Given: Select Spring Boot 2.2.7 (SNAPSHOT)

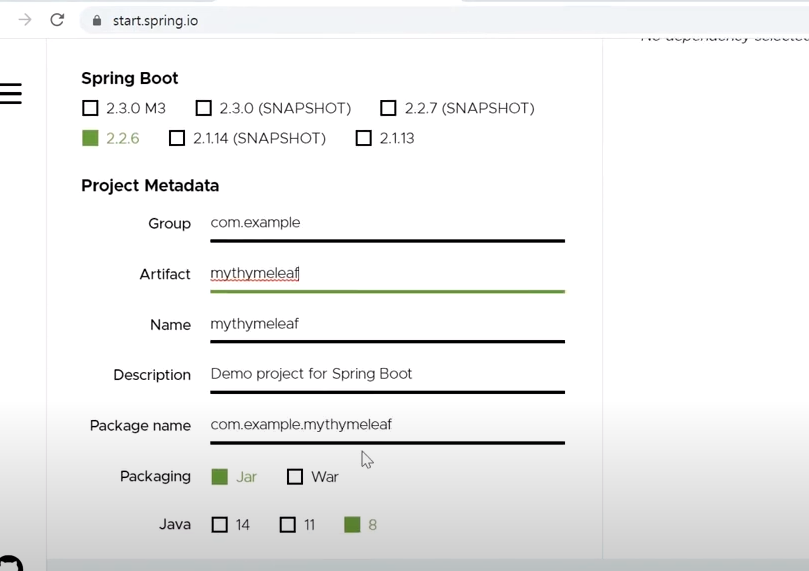Looking at the screenshot, I should point(457,108).
